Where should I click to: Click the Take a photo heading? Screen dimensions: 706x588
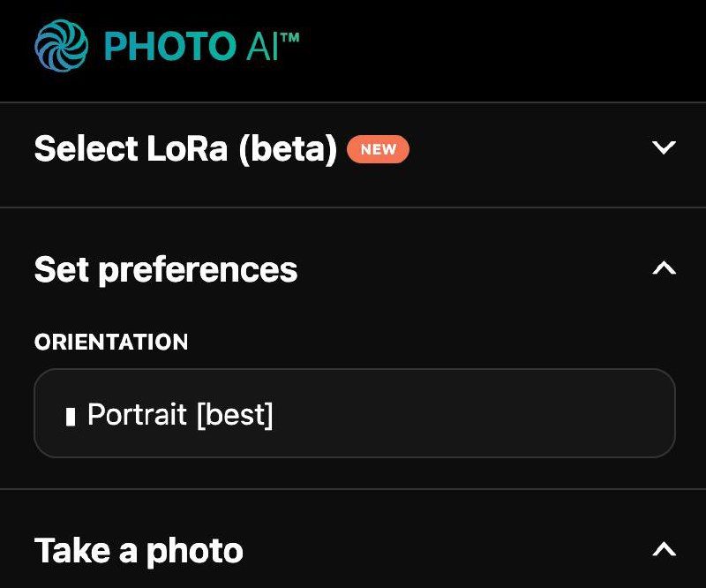pyautogui.click(x=139, y=551)
